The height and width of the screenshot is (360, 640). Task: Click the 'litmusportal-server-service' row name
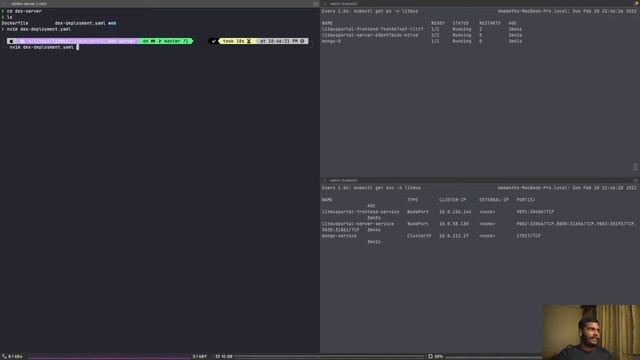358,224
